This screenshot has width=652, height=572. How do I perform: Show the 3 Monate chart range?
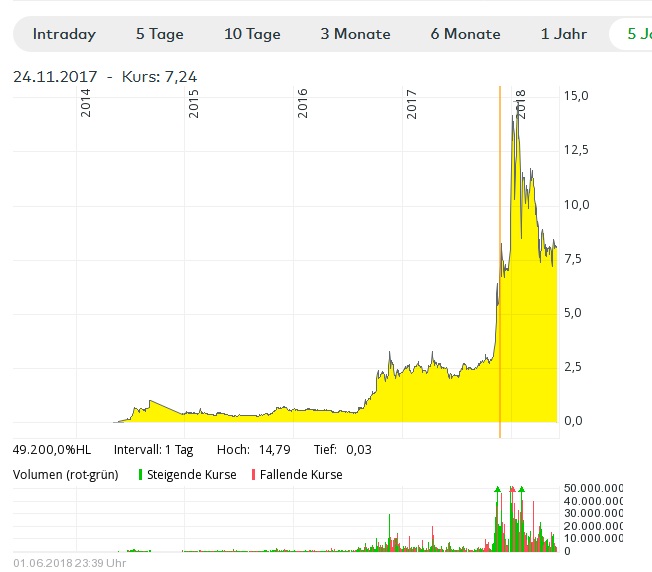[x=355, y=34]
